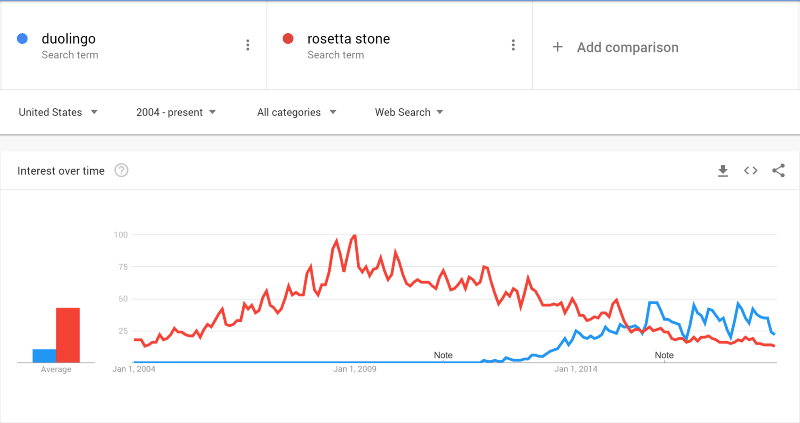Click the red rosetta stone Average bar
This screenshot has height=423, width=800.
coord(68,335)
